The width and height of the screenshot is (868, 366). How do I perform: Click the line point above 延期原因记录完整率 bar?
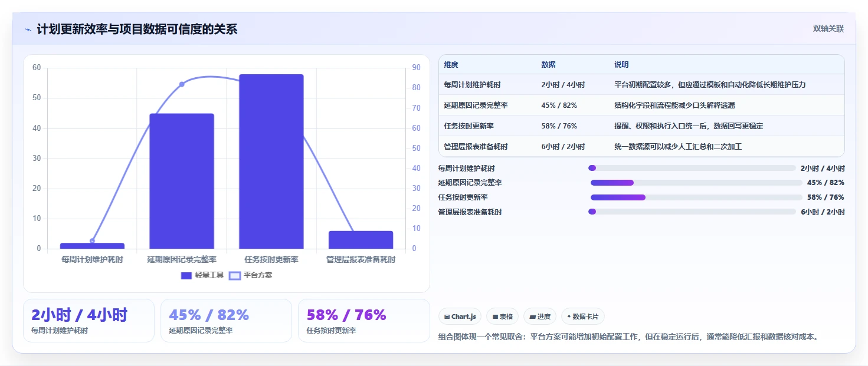(182, 84)
